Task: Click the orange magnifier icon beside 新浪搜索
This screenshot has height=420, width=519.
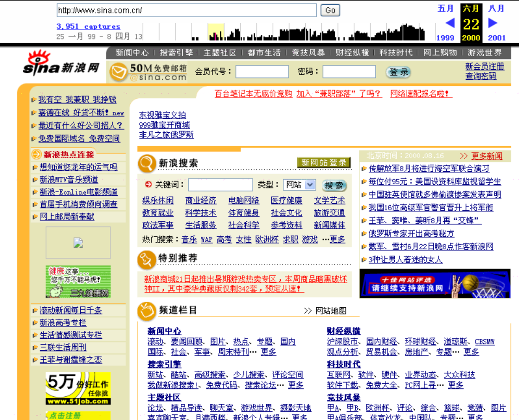Action: click(x=147, y=163)
